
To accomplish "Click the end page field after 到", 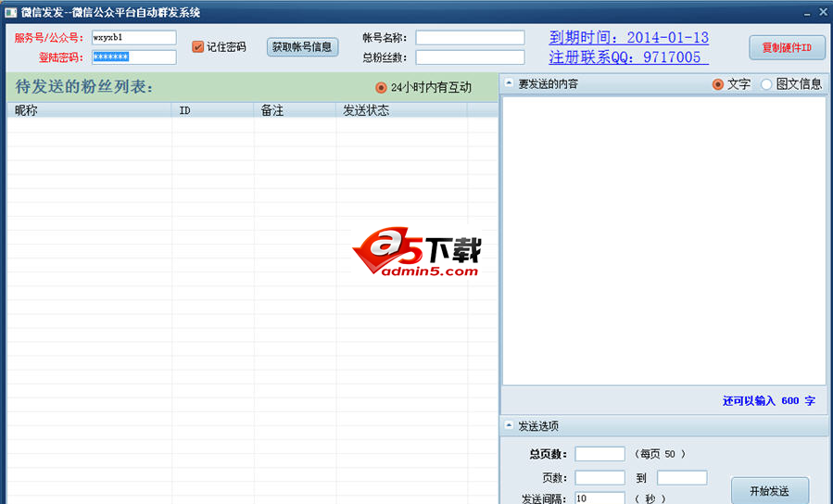I will 682,477.
